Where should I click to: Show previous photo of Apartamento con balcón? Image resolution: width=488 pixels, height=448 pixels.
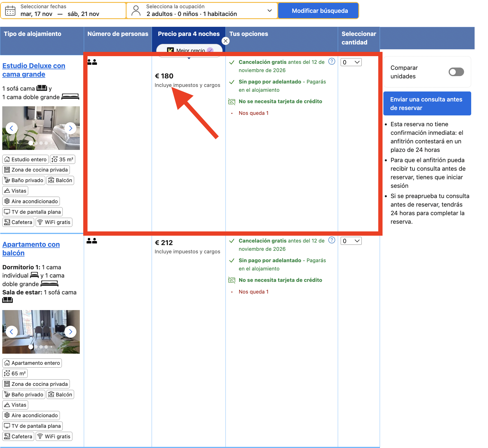click(x=12, y=332)
